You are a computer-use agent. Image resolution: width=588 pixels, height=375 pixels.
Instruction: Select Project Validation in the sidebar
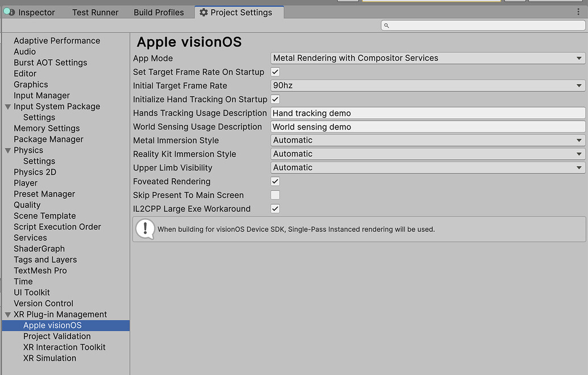[x=57, y=336]
